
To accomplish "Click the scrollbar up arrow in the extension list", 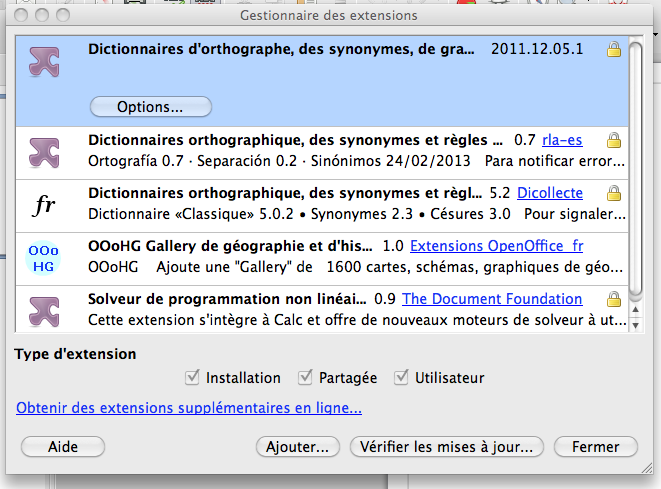I will tap(636, 310).
